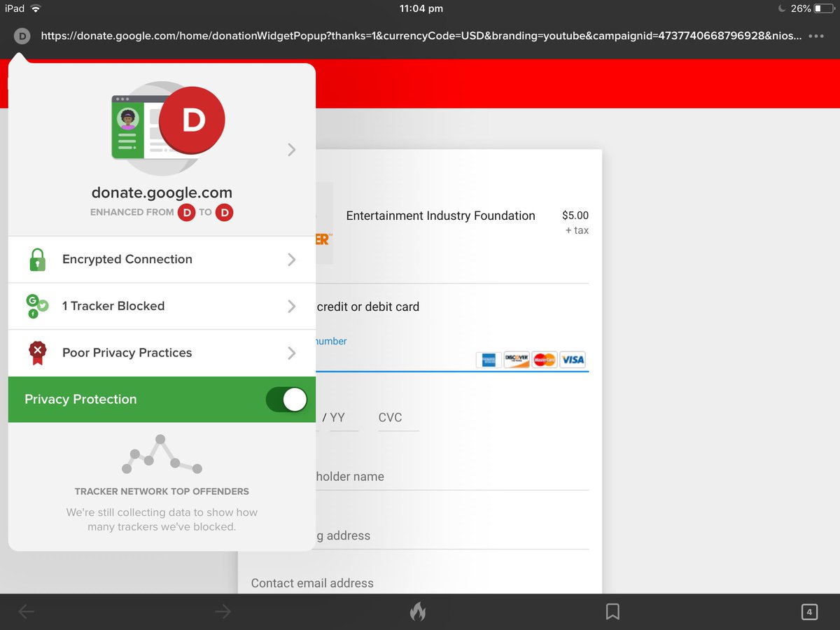Open the tab switcher showing 4 tabs
The width and height of the screenshot is (840, 630).
pos(809,612)
